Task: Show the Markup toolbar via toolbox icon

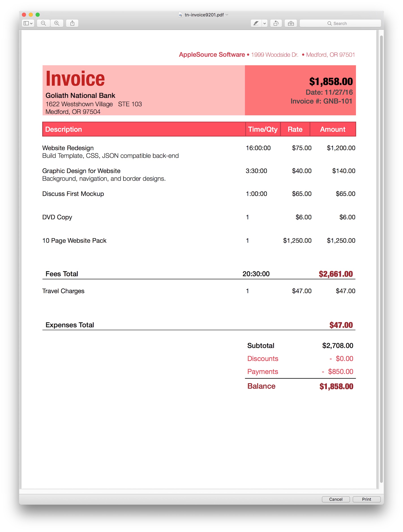Action: coord(291,23)
